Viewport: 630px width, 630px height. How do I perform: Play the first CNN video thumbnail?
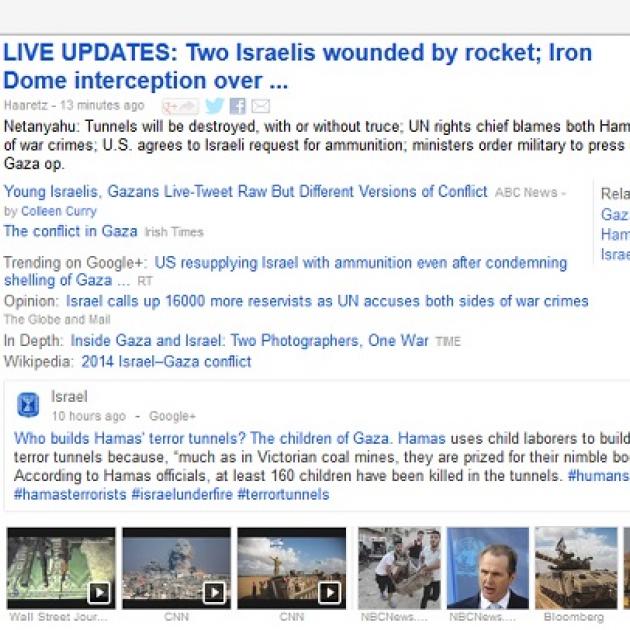(x=176, y=568)
